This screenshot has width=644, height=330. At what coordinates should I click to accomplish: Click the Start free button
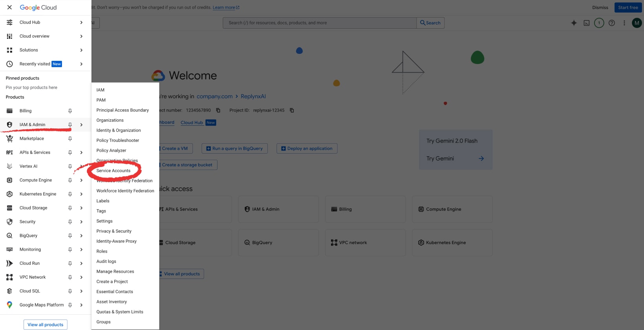coord(628,7)
